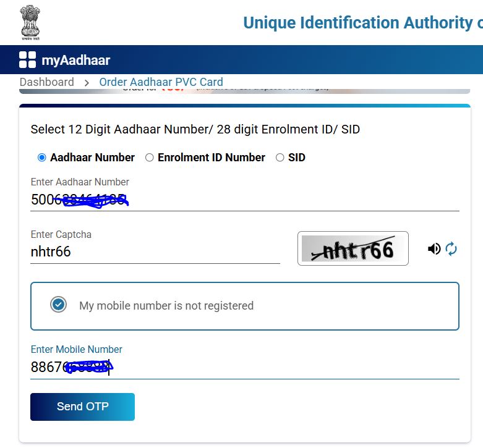Viewport: 483px width, 448px height.
Task: Click the Government of India emblem logo
Action: pyautogui.click(x=29, y=22)
